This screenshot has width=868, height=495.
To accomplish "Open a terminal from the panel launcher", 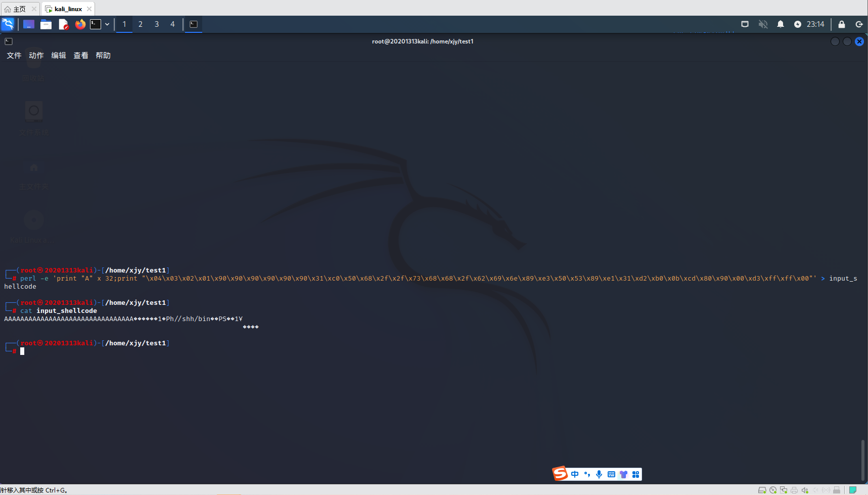I will (x=96, y=24).
